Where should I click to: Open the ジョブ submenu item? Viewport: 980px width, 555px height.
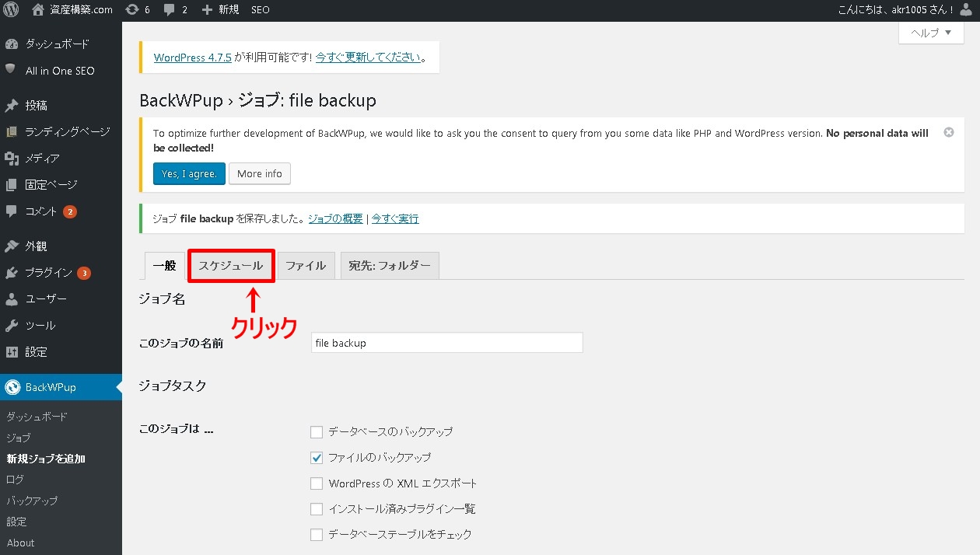[19, 438]
